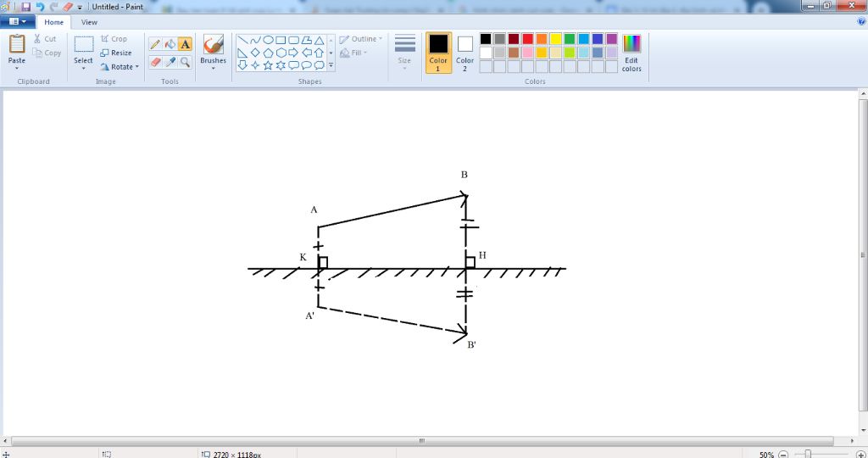Click the Crop button

(114, 39)
